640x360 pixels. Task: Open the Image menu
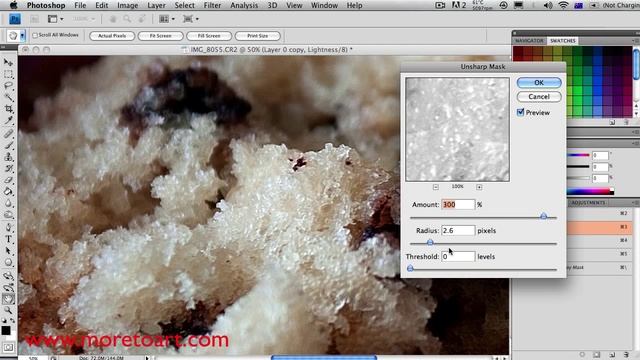(x=127, y=5)
